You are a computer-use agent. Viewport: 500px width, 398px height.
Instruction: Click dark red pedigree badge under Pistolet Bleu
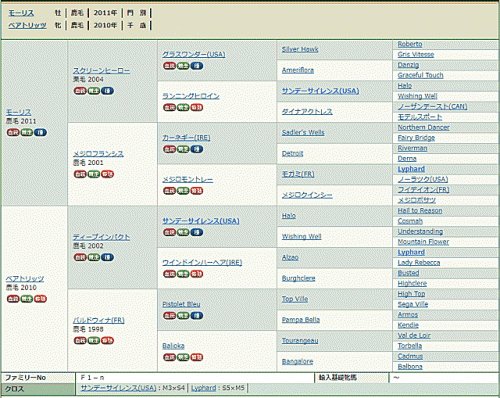coord(169,315)
